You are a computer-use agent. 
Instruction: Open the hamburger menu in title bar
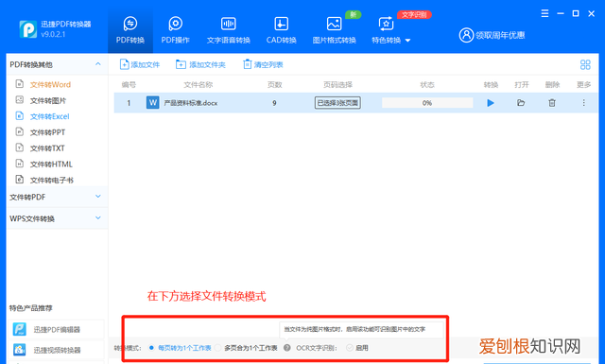544,13
